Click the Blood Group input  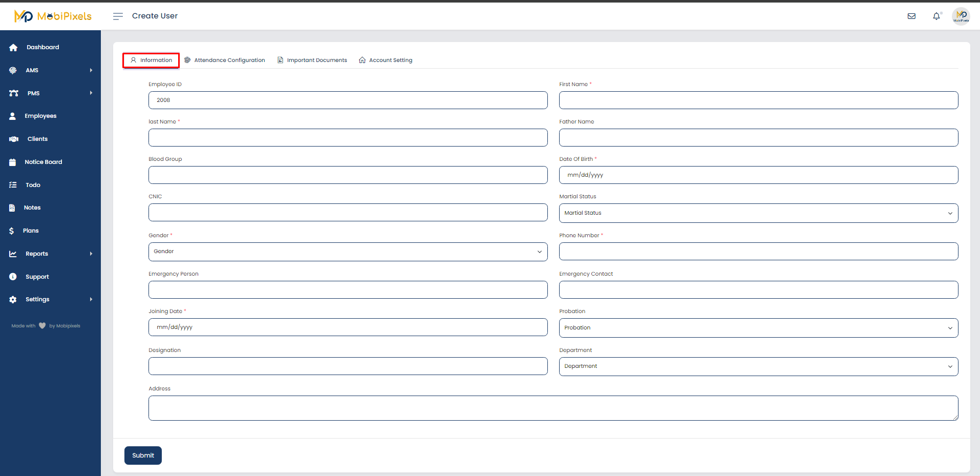(x=348, y=175)
